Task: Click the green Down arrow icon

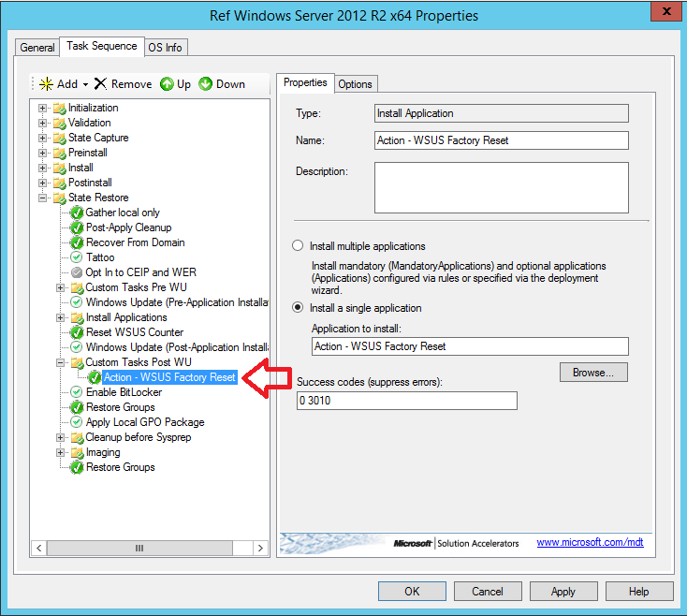Action: 206,83
